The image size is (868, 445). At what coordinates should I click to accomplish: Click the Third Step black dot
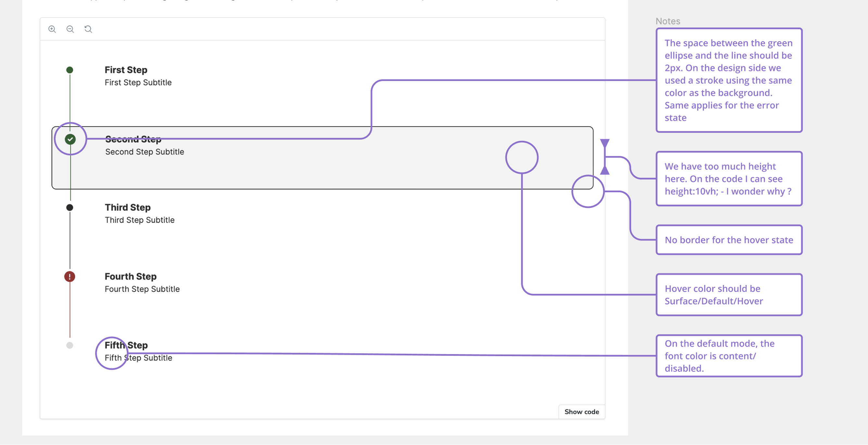click(x=70, y=208)
